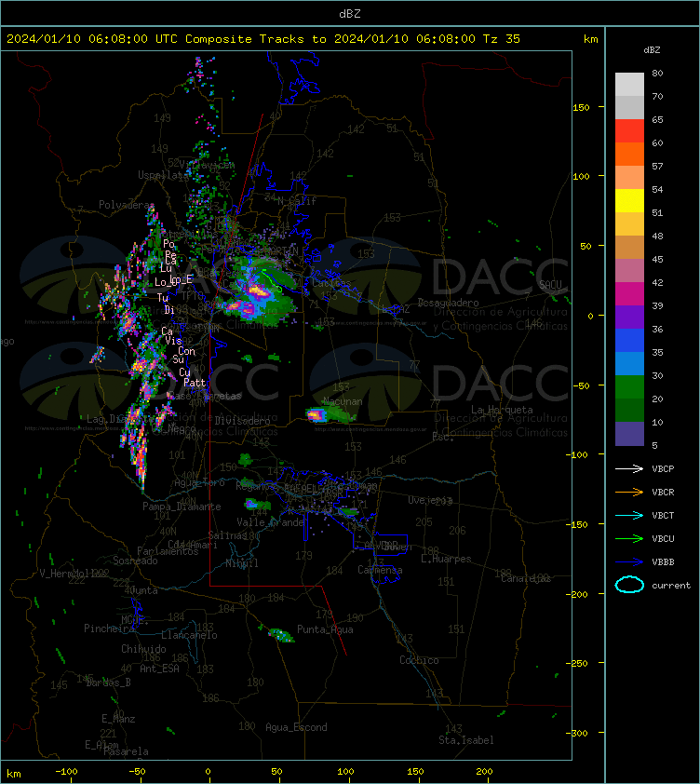Viewport: 700px width, 784px height.
Task: Click the Desaguadero place label
Action: click(448, 303)
